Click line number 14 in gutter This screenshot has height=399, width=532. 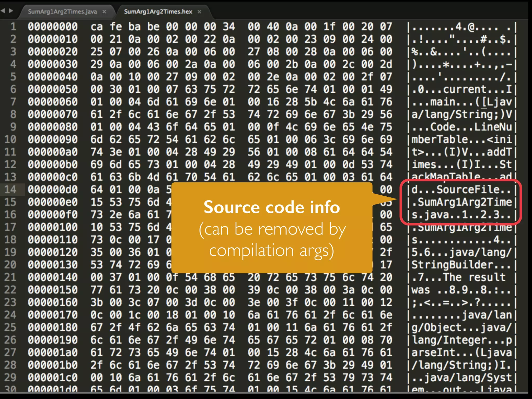coord(10,189)
